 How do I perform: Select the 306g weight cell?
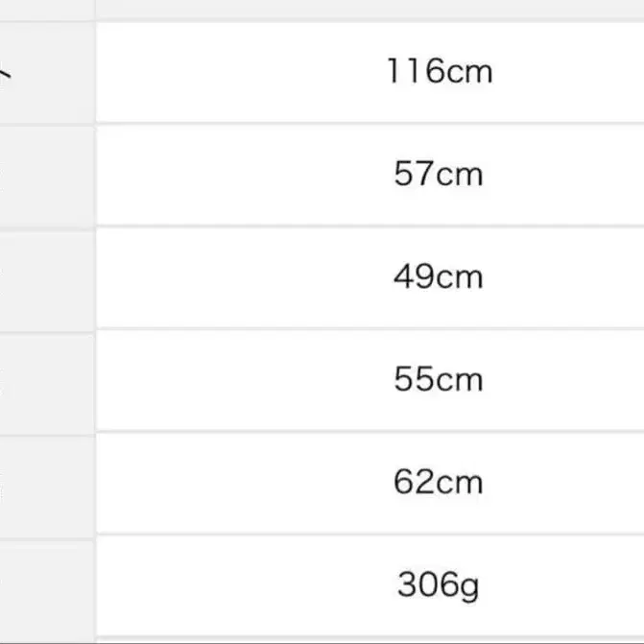pos(439,584)
